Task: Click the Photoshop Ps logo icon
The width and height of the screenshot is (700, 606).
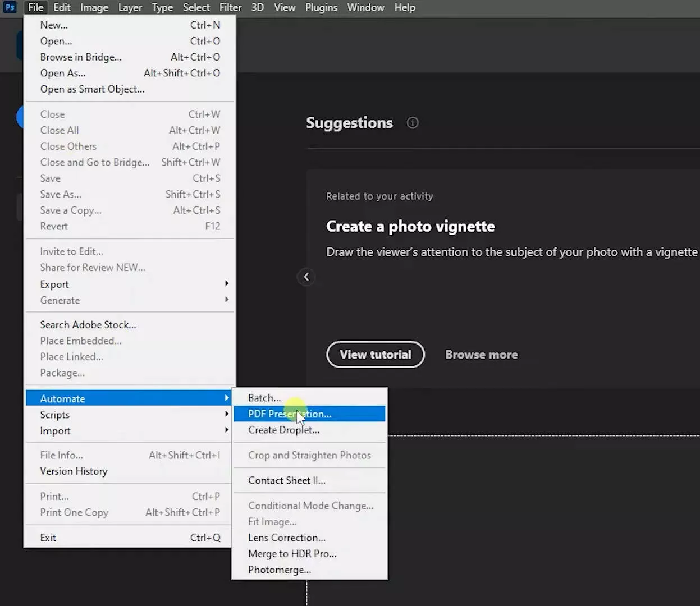Action: (10, 7)
